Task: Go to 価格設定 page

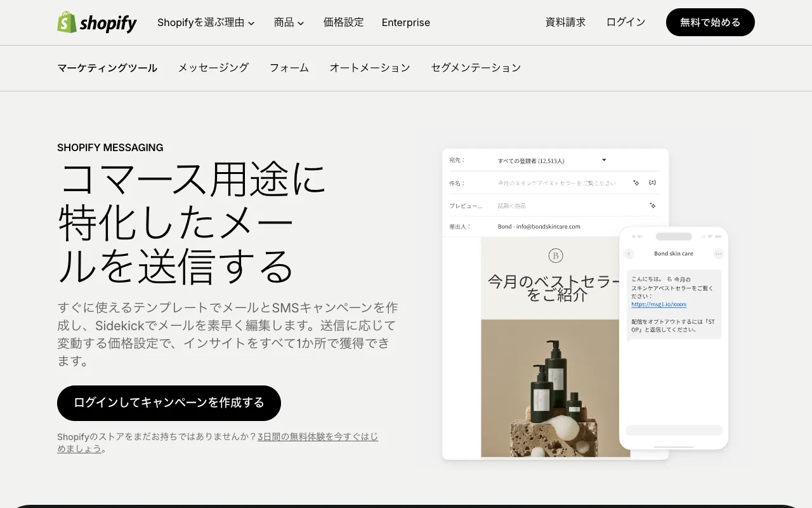Action: (x=344, y=22)
